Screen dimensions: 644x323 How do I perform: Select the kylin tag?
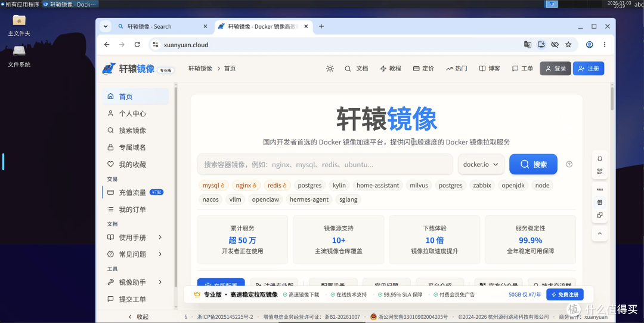tap(339, 185)
